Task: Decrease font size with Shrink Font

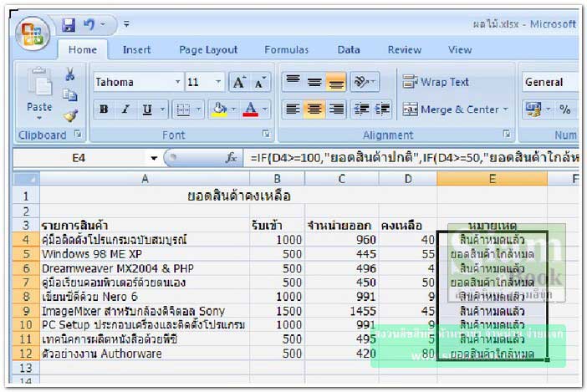Action: point(260,82)
